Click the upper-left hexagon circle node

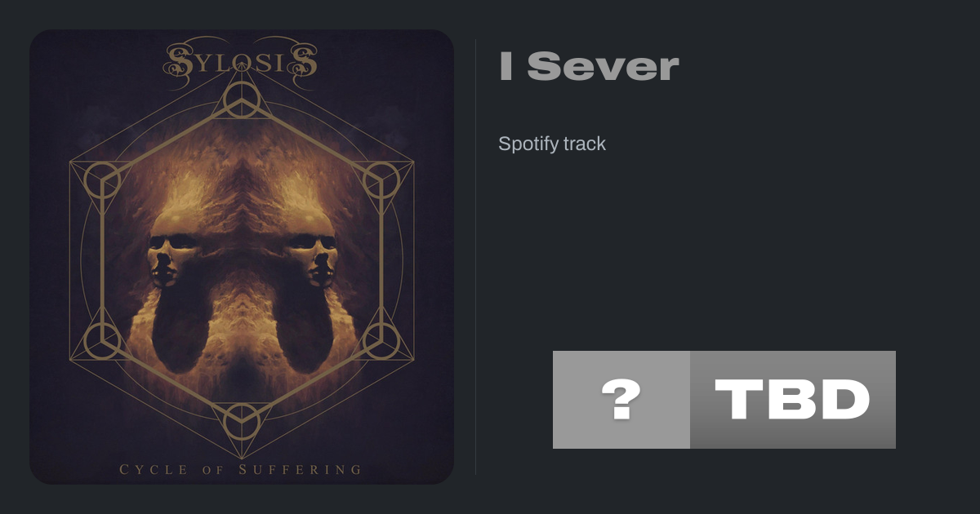point(104,180)
